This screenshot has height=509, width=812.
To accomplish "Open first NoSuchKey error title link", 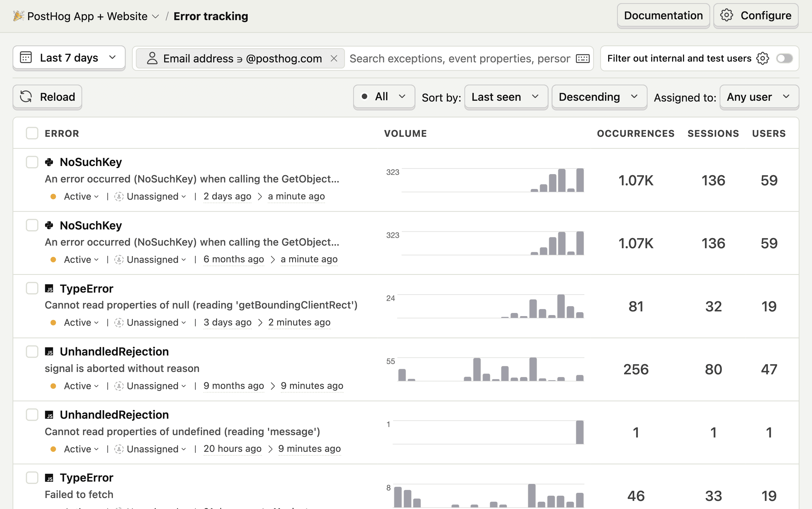I will pos(91,162).
